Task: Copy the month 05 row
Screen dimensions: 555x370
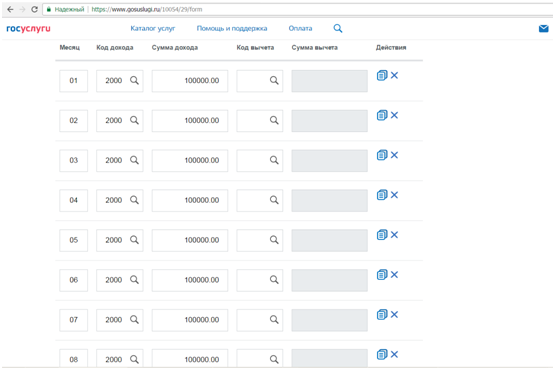Action: click(x=382, y=235)
